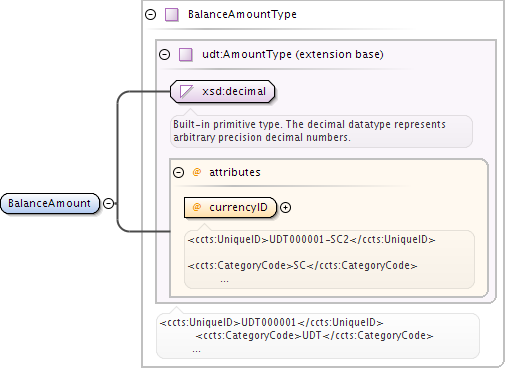This screenshot has width=506, height=369.
Task: Collapse the BalanceAmount element node
Action: (x=109, y=203)
